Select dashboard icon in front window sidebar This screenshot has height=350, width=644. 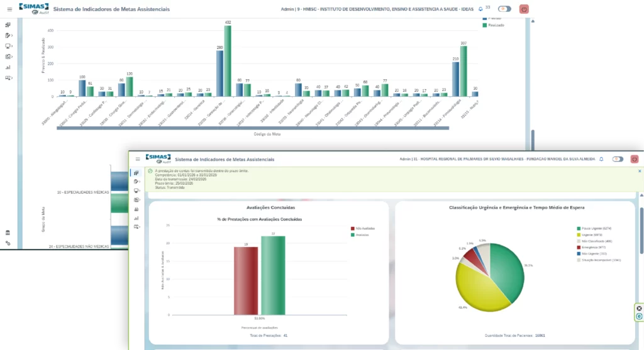tap(136, 173)
